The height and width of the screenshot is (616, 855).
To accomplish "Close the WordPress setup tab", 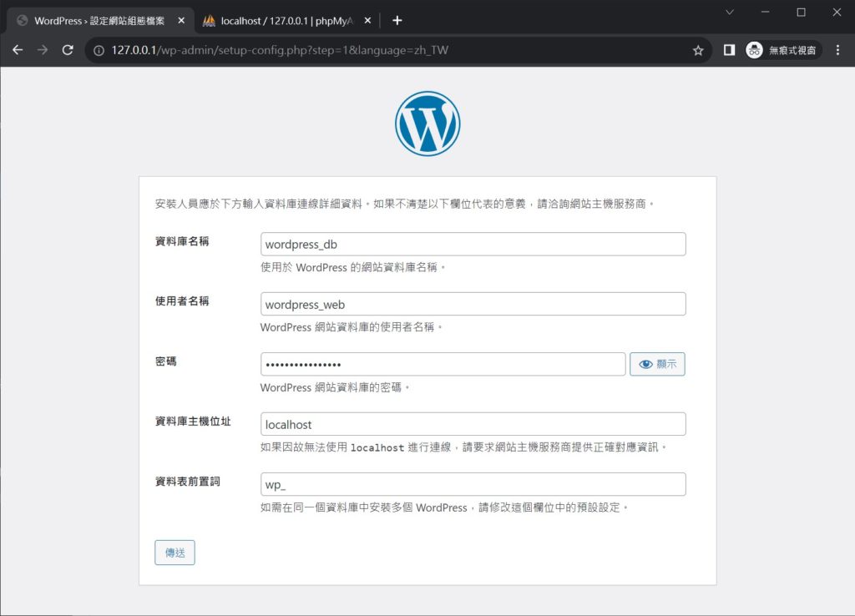I will click(x=181, y=21).
